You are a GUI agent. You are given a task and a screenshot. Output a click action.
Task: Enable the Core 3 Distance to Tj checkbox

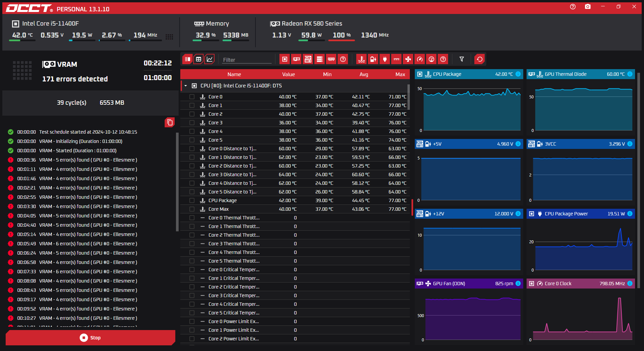(x=192, y=175)
